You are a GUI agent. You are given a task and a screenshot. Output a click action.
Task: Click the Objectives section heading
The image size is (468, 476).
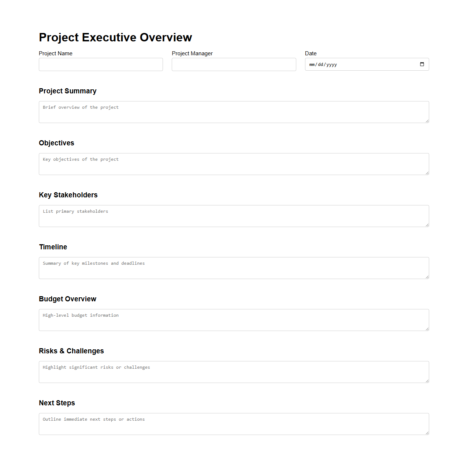click(x=56, y=143)
